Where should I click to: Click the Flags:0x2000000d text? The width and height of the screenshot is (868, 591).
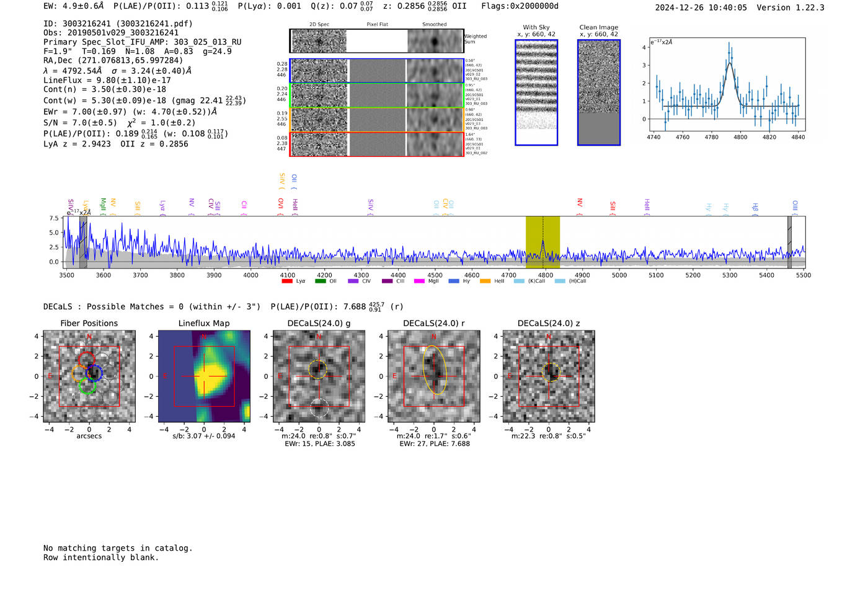click(x=520, y=6)
